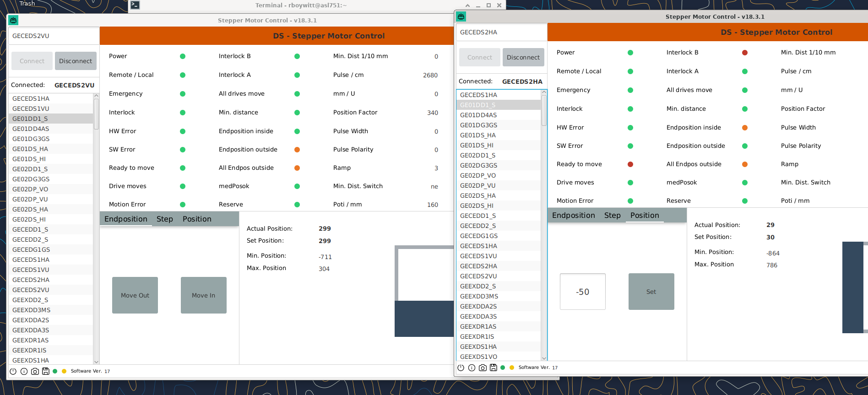Click green Emergency indicator in right window
868x395 pixels.
pos(630,90)
